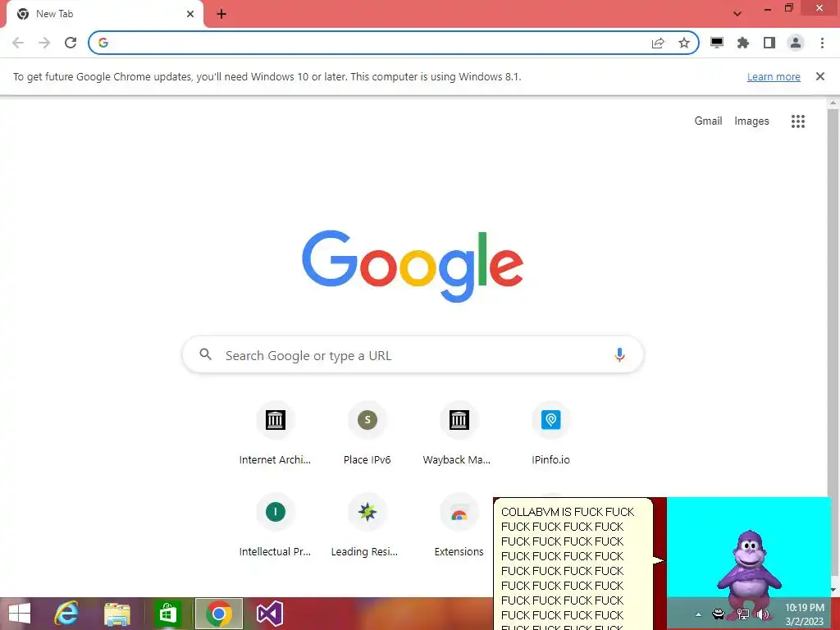Toggle the Chrome side panel

[x=769, y=43]
